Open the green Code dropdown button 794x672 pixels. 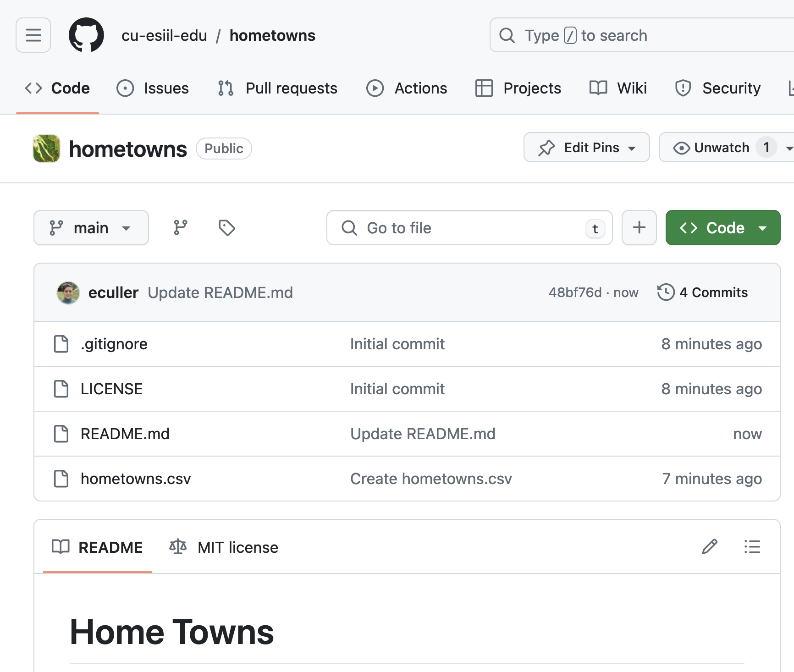tap(723, 228)
